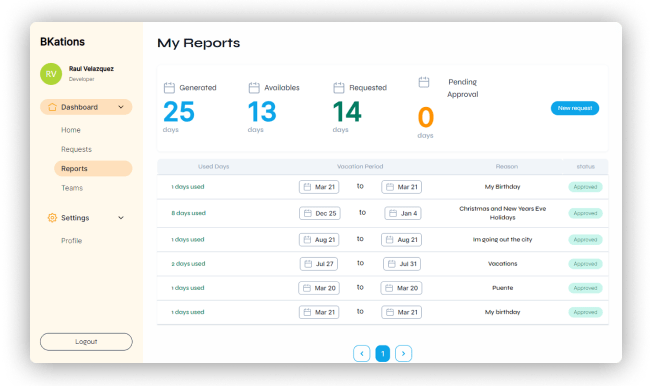This screenshot has width=652, height=386.
Task: Click the calendar icon beside Pending Approval
Action: tap(424, 82)
